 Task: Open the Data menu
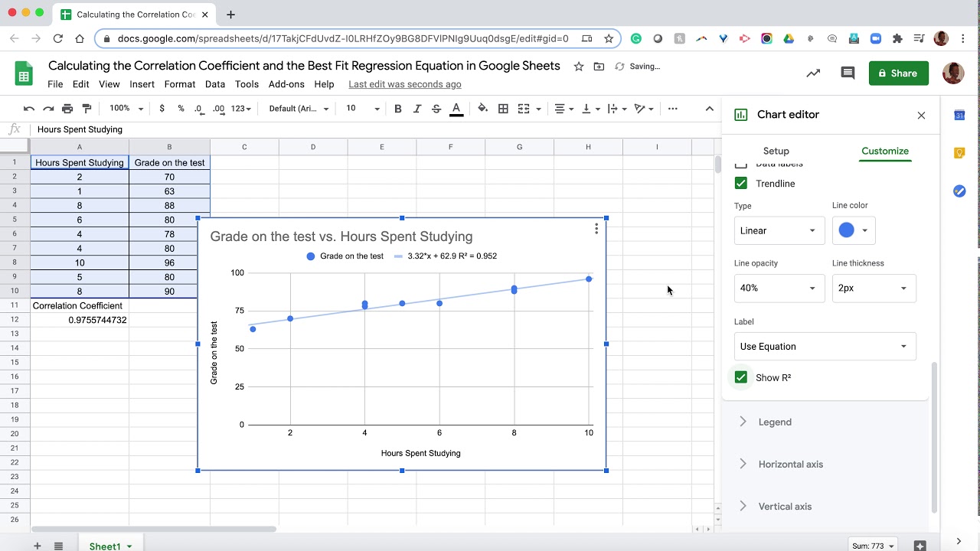(x=215, y=84)
